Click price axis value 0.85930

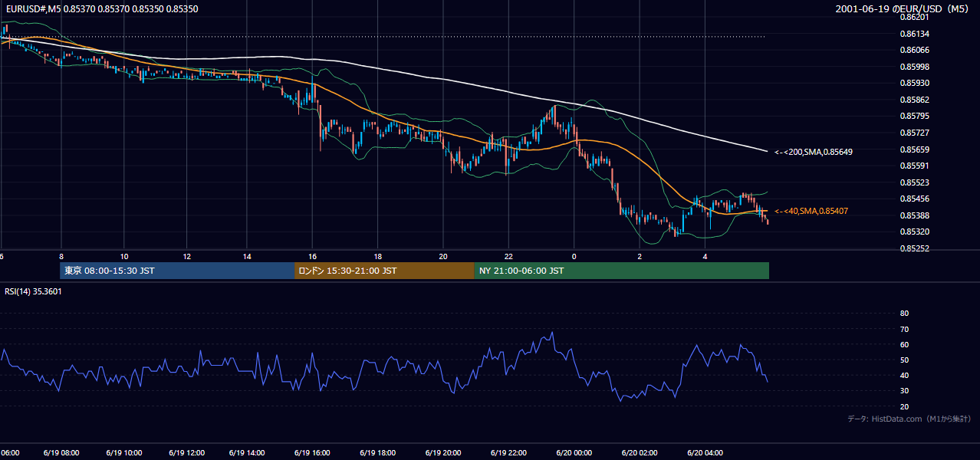pos(914,83)
